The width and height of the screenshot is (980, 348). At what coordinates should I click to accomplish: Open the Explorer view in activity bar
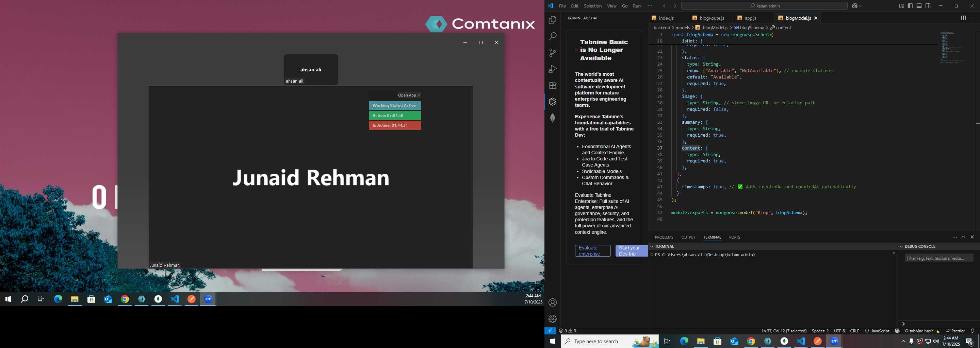point(552,20)
